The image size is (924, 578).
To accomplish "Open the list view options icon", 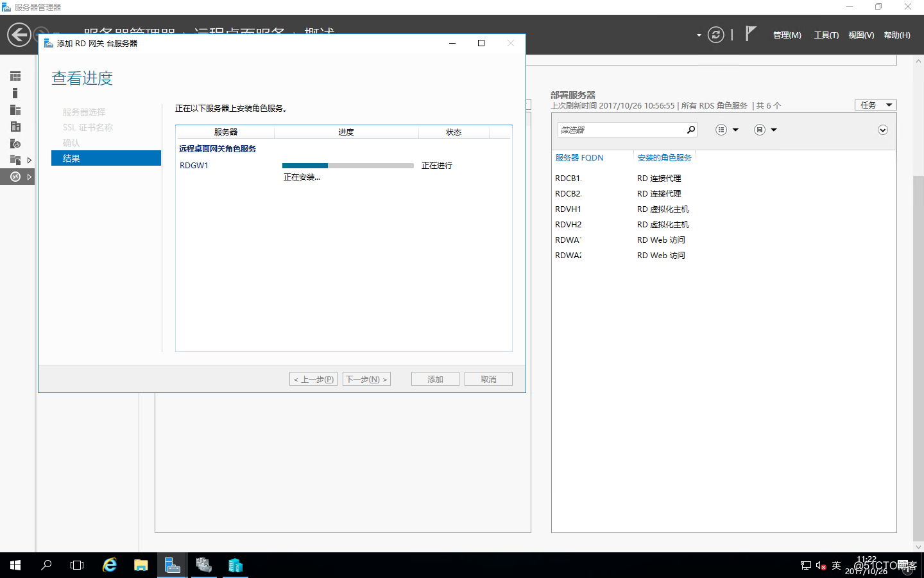I will pyautogui.click(x=721, y=130).
